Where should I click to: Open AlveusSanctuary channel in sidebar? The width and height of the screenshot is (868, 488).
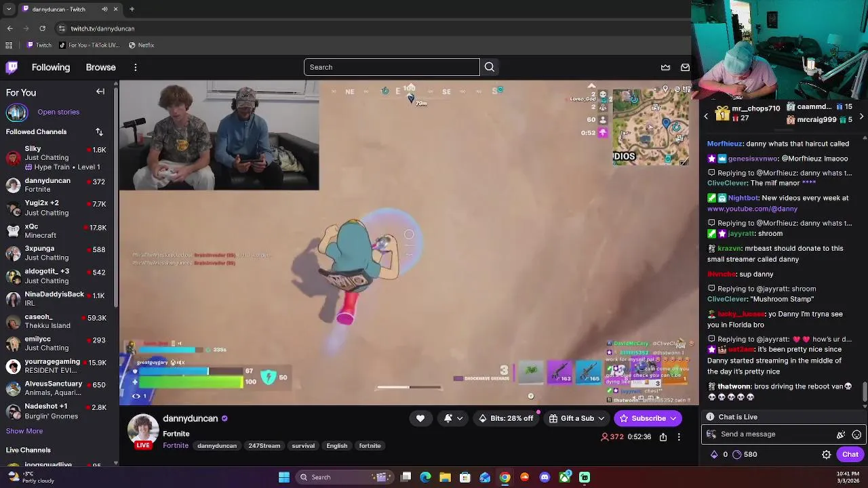click(56, 388)
